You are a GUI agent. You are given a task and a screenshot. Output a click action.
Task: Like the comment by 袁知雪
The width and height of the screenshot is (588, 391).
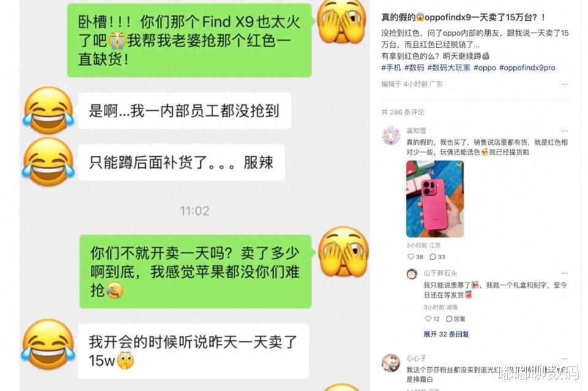tap(415, 257)
